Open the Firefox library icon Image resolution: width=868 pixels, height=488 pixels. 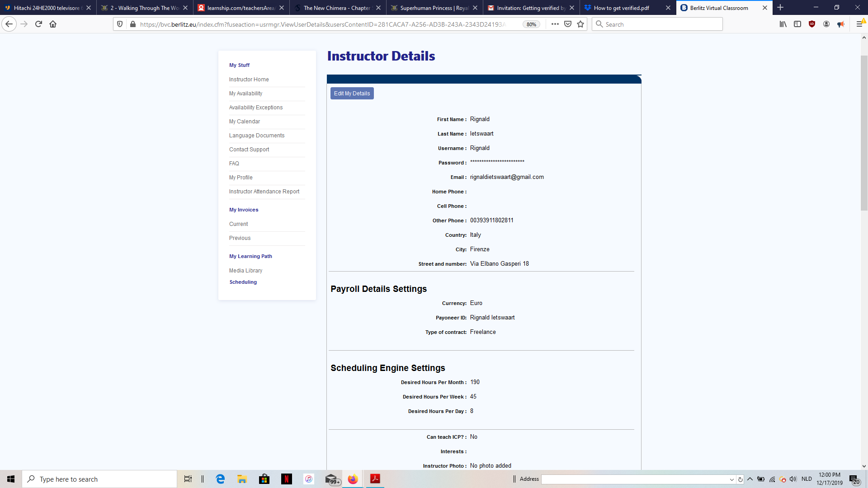pos(783,24)
